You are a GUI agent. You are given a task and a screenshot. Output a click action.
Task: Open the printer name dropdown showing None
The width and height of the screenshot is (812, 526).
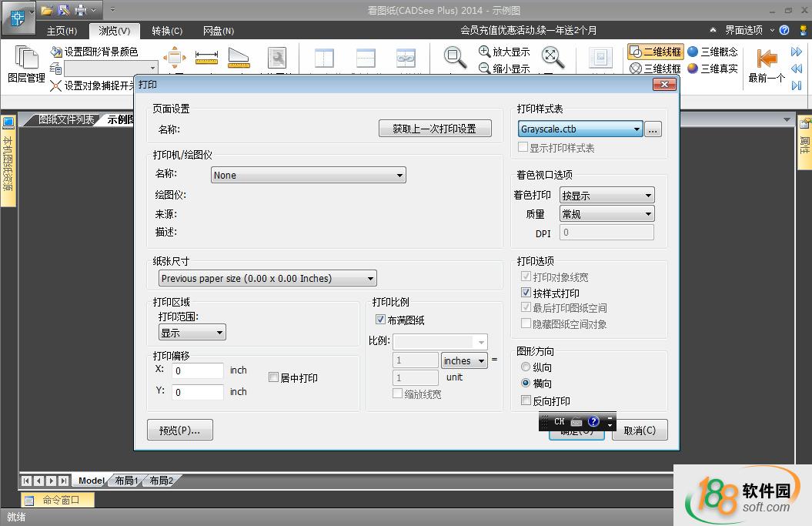[x=309, y=176]
